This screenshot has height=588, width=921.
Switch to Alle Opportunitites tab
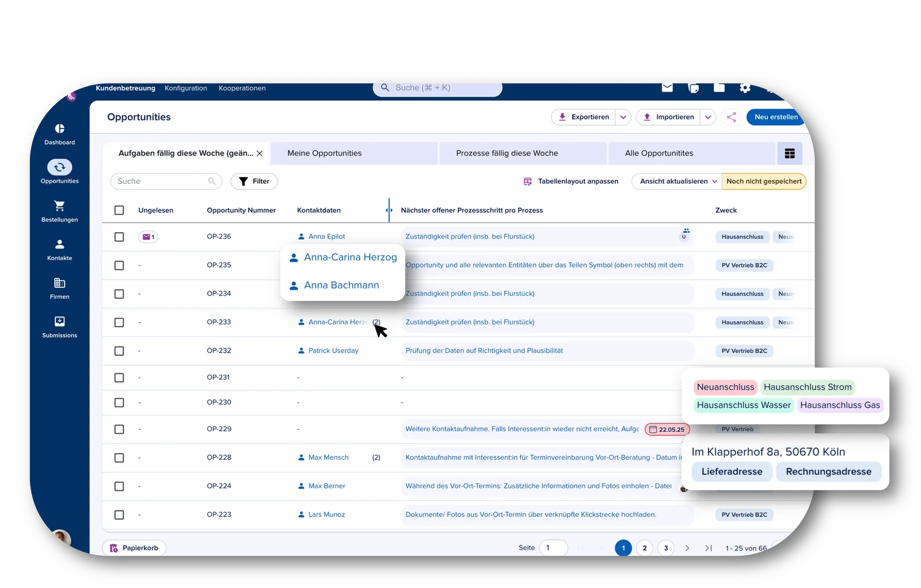(691, 154)
